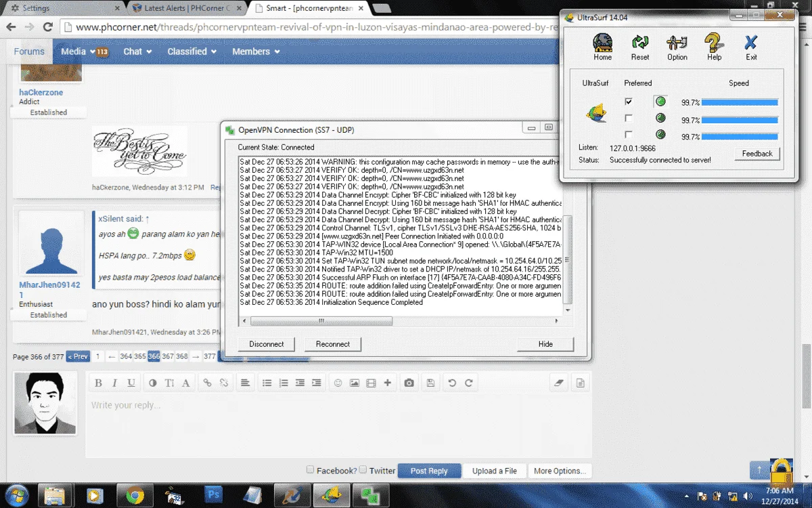Insert media in reply editor
This screenshot has height=508, width=812.
click(x=371, y=383)
